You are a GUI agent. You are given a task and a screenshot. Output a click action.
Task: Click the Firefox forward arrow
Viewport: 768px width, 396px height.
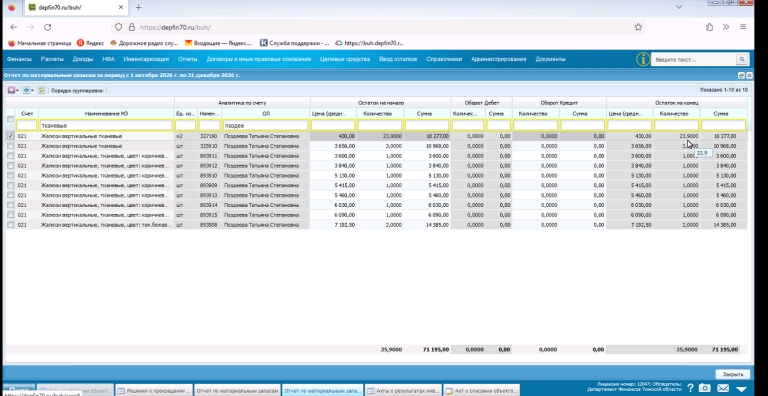tap(30, 27)
